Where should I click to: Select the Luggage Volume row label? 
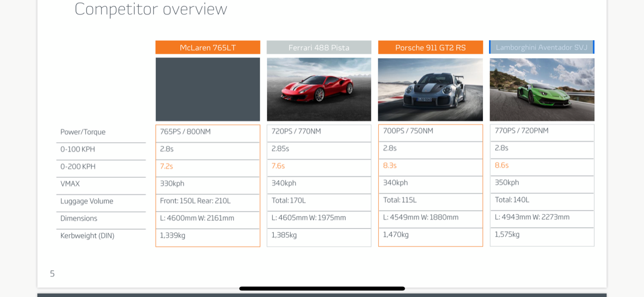click(x=87, y=201)
